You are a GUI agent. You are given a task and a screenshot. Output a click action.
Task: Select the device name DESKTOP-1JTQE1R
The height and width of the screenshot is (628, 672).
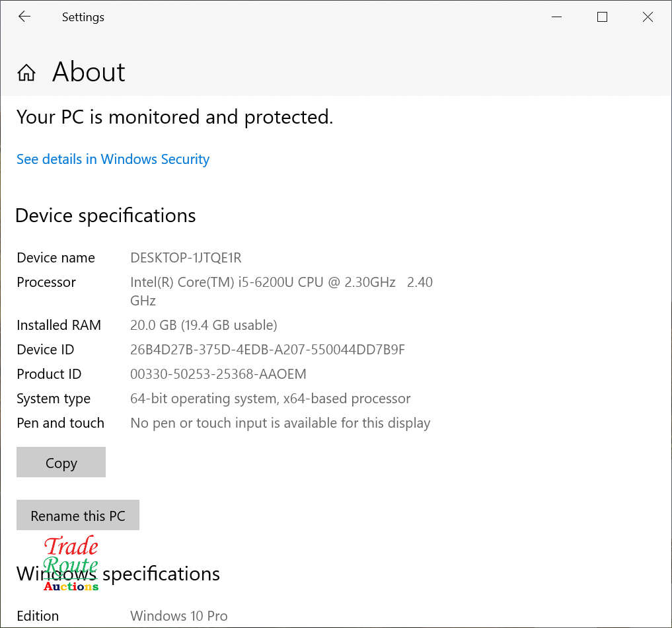(186, 258)
